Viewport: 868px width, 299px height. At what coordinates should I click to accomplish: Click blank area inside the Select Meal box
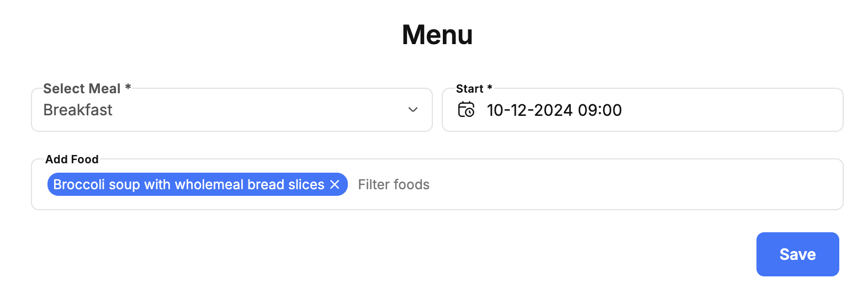tap(260, 110)
